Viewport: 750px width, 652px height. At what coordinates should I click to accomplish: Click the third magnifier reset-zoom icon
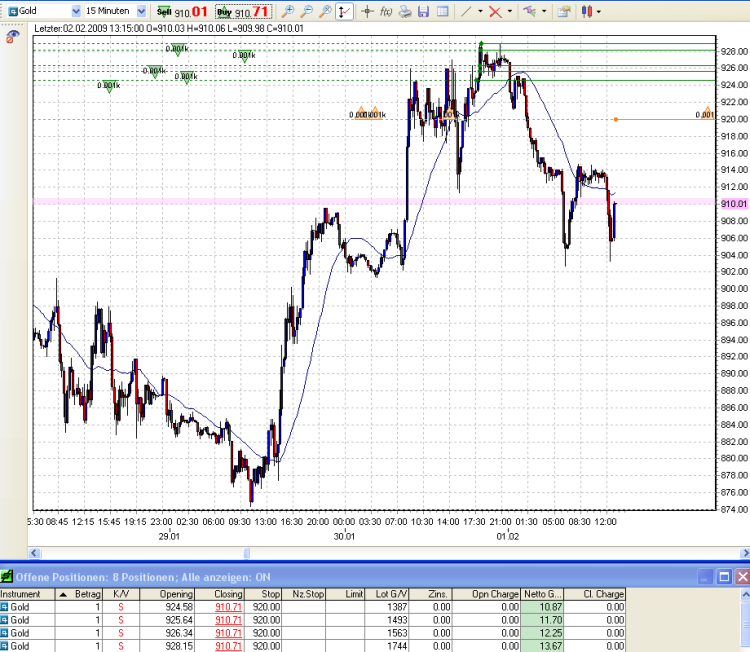pyautogui.click(x=325, y=11)
